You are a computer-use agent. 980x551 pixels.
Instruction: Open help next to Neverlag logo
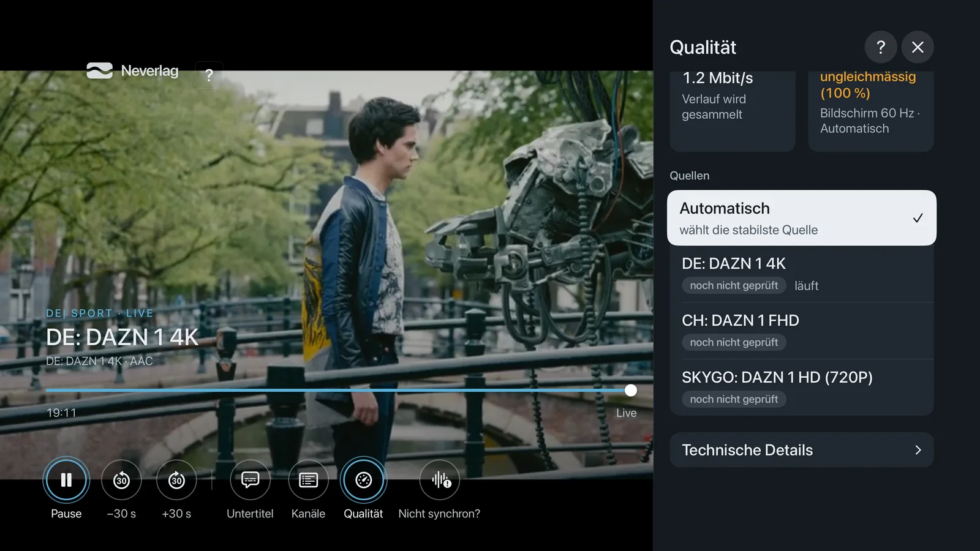point(209,75)
